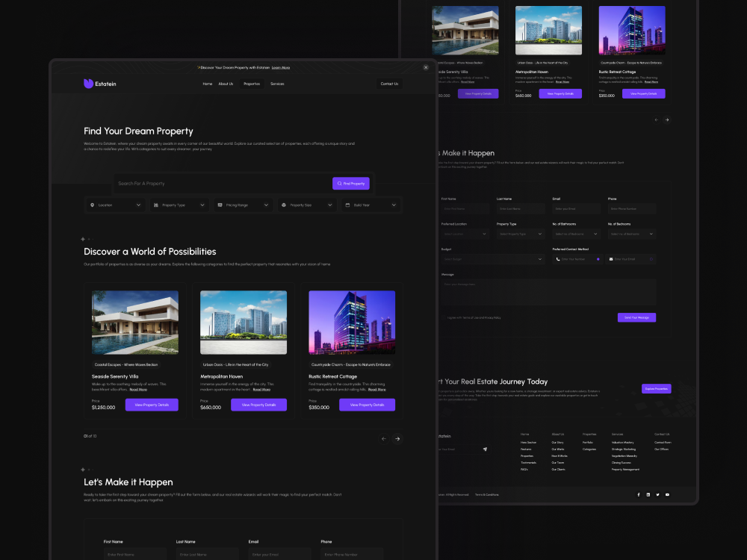
Task: Click the Estatein logo icon
Action: tap(88, 84)
